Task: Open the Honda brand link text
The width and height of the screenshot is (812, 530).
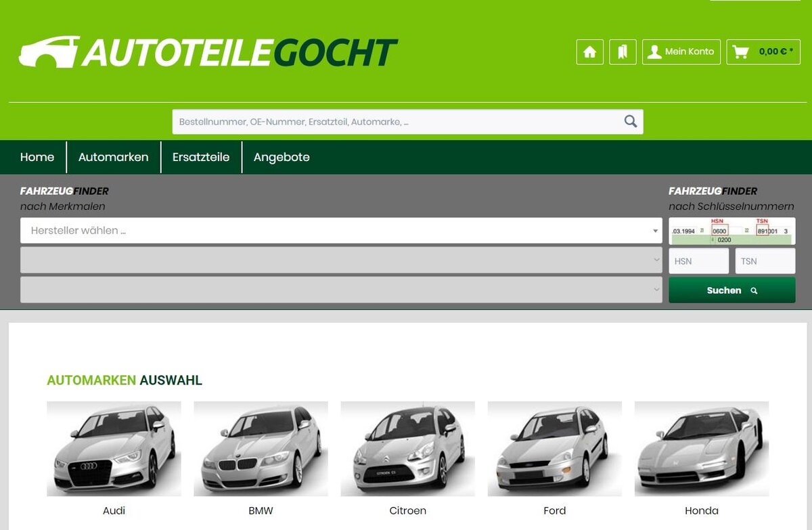Action: point(701,511)
